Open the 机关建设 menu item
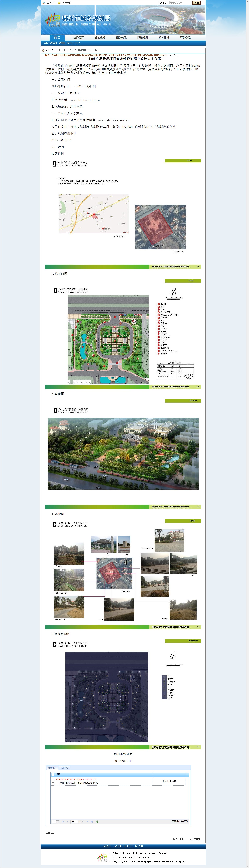This screenshot has width=249, height=868. point(164,38)
